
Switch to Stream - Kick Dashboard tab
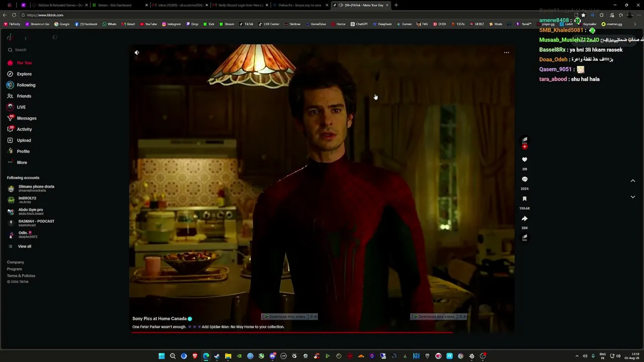pos(119,5)
